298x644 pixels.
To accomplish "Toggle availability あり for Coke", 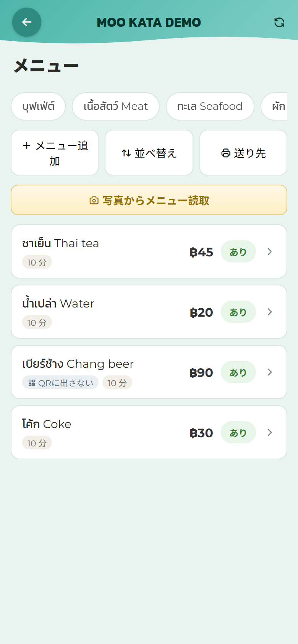I will [x=238, y=432].
